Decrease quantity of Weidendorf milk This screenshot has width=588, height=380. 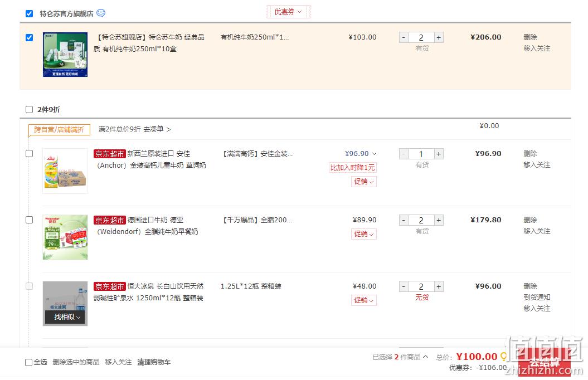pyautogui.click(x=404, y=220)
